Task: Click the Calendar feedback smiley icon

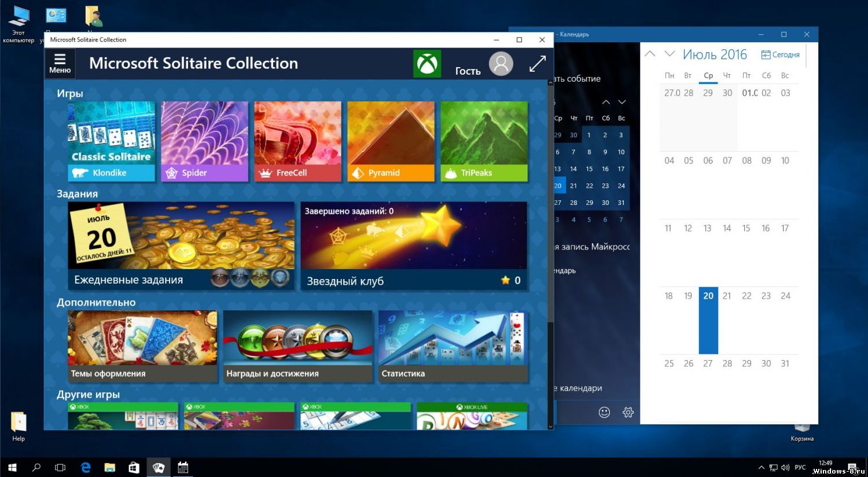Action: tap(604, 412)
